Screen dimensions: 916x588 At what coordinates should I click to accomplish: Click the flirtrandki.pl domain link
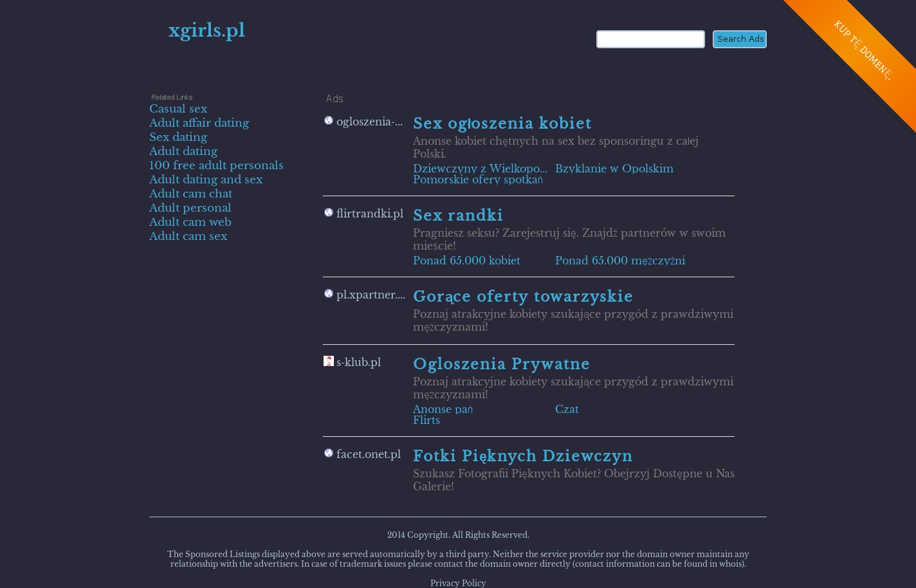[x=370, y=214]
